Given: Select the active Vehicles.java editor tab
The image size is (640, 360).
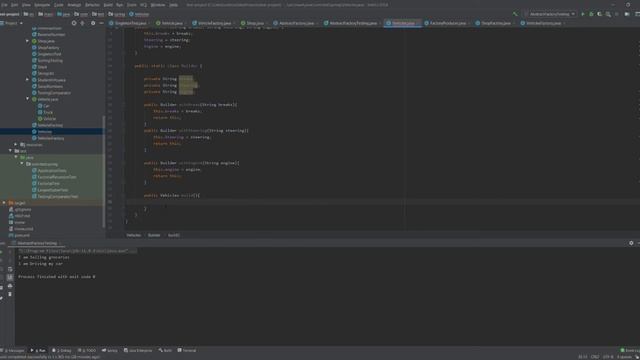Looking at the screenshot, I should pyautogui.click(x=402, y=23).
